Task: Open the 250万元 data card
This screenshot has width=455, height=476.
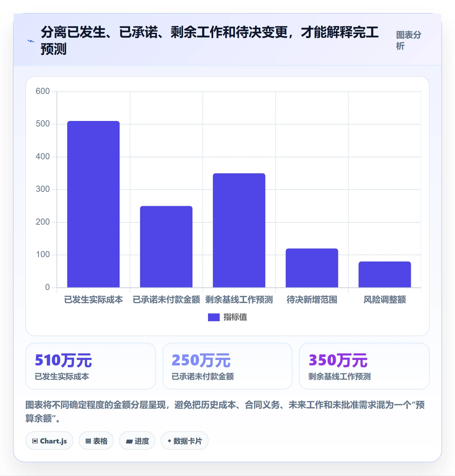Action: click(227, 366)
